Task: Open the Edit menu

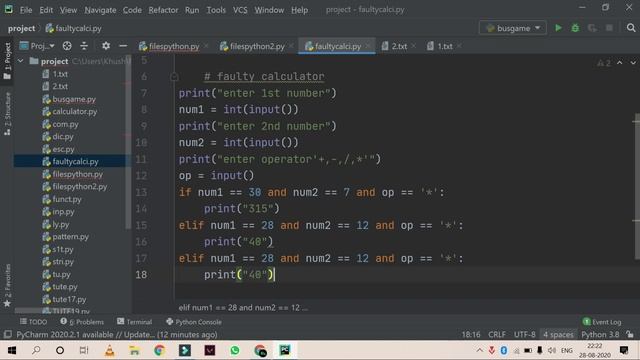Action: (x=46, y=10)
